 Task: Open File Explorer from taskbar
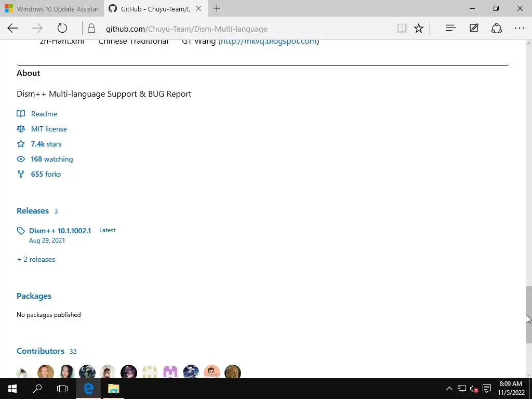(x=114, y=389)
